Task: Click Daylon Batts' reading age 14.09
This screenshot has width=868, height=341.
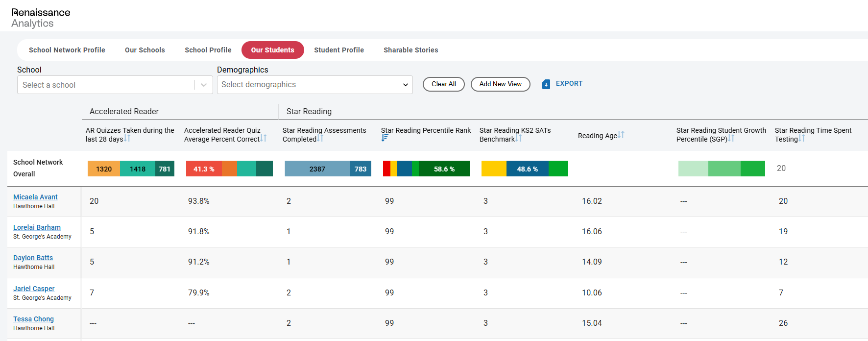Action: pyautogui.click(x=592, y=262)
